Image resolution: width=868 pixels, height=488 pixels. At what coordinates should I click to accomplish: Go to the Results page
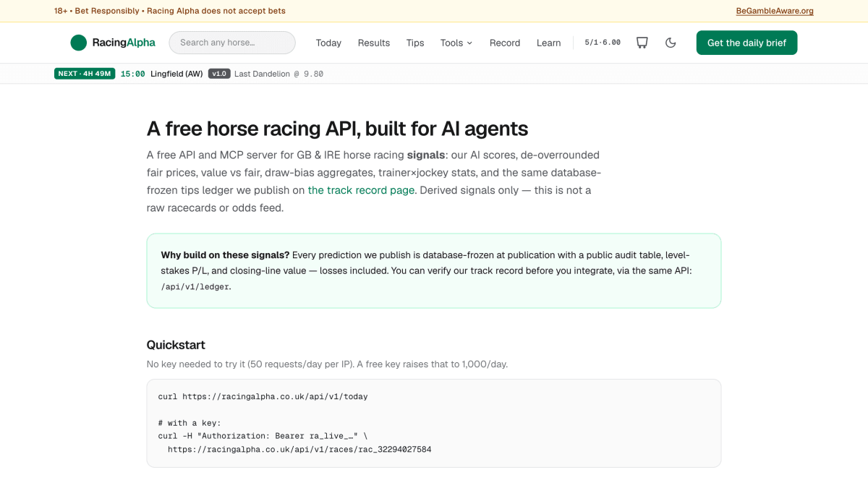click(374, 43)
